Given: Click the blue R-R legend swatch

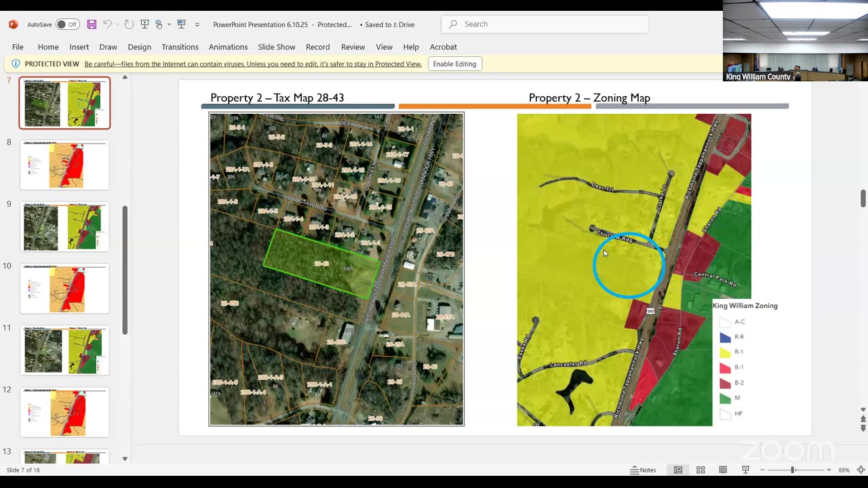Looking at the screenshot, I should (x=725, y=337).
